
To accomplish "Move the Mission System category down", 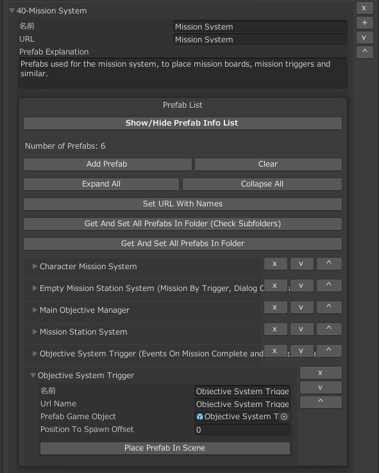I will [x=364, y=37].
